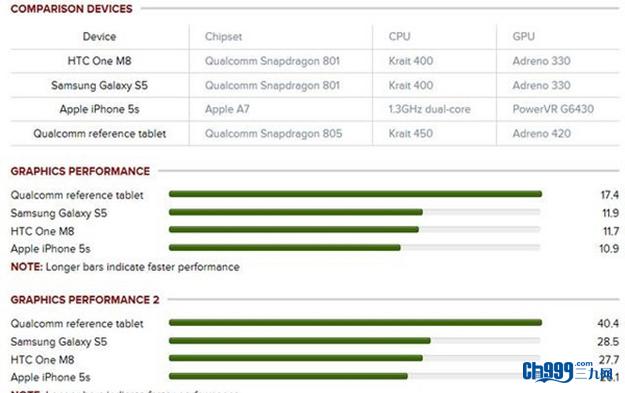
Task: Click the HTC One M8 11.7 bar
Action: click(294, 230)
